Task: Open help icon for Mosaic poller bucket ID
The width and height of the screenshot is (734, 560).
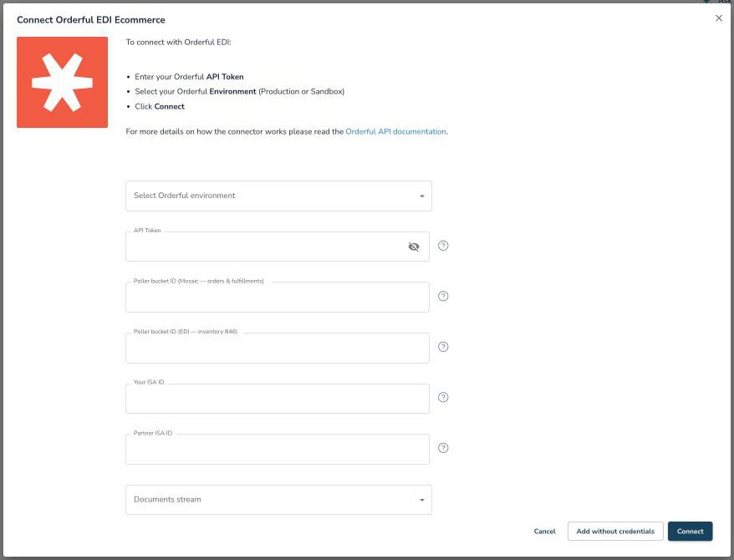Action: [x=443, y=296]
